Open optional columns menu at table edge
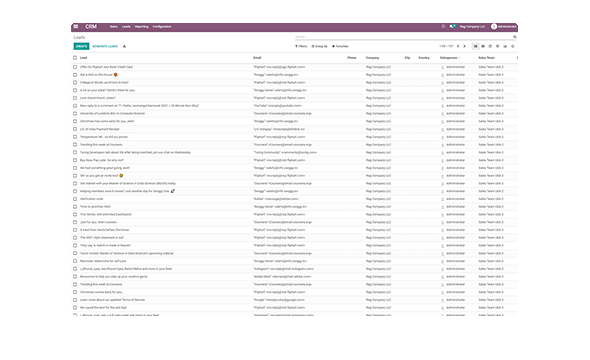Screen dimensions: 590x360 pos(517,58)
